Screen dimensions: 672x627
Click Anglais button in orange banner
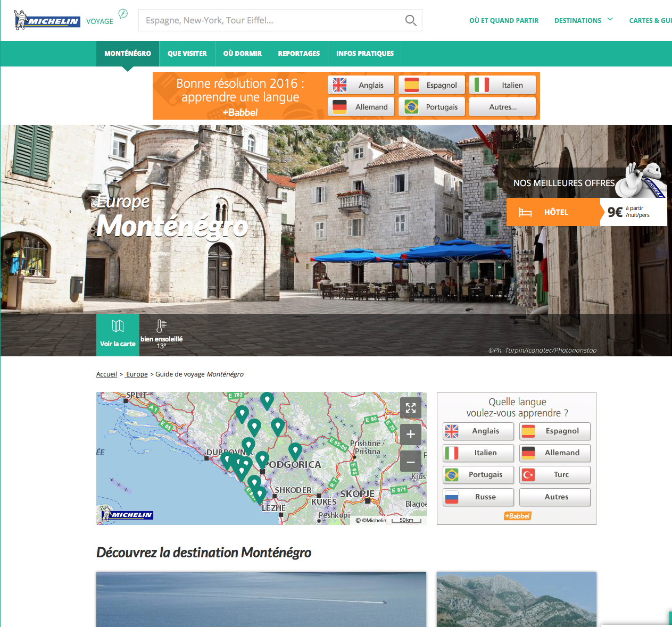tap(361, 85)
